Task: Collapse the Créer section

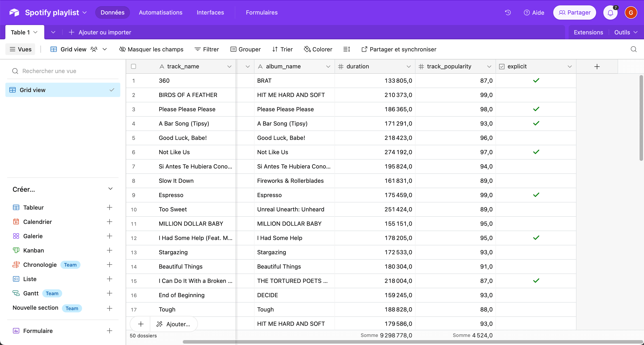Action: [110, 189]
